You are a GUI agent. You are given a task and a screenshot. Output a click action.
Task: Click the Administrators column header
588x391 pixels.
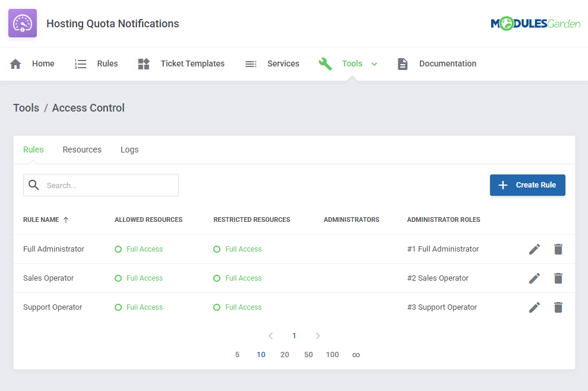[x=352, y=220]
